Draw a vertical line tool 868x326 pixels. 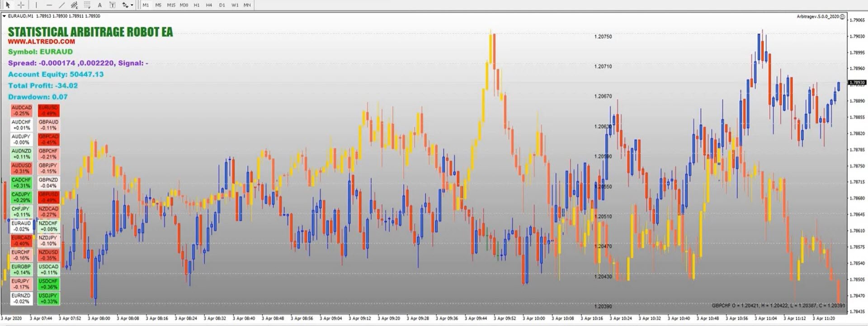point(36,5)
